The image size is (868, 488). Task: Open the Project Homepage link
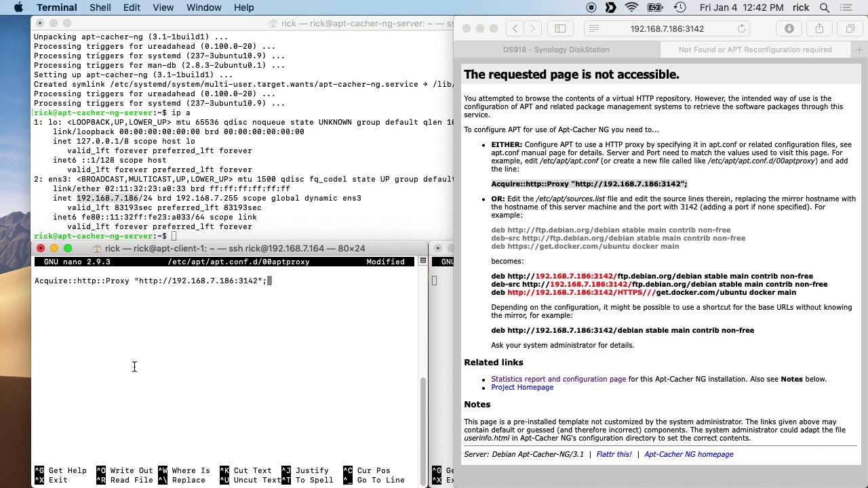522,387
